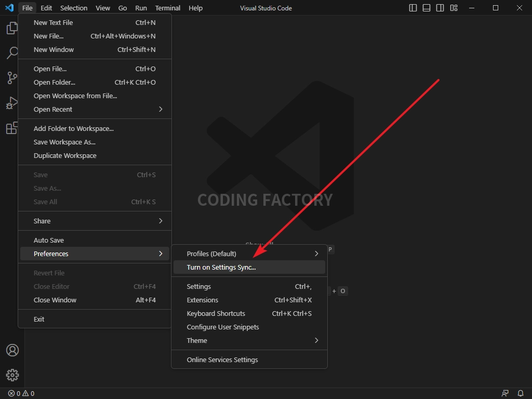This screenshot has width=532, height=399.
Task: Minimize the Visual Studio Code window
Action: point(472,8)
